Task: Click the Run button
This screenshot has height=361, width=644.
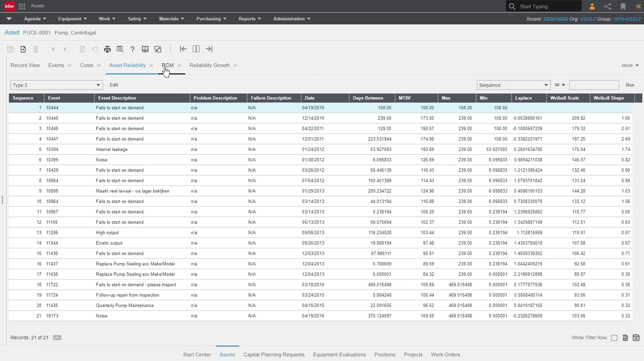Action: point(630,85)
